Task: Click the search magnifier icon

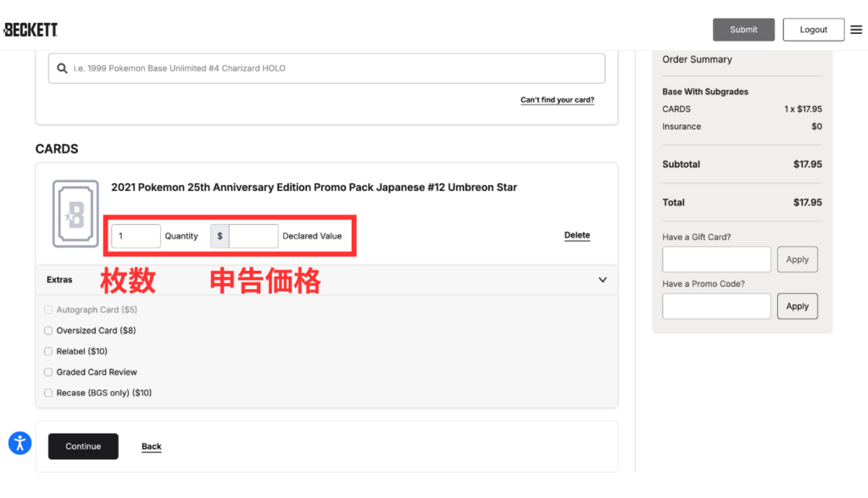Action: coord(62,68)
